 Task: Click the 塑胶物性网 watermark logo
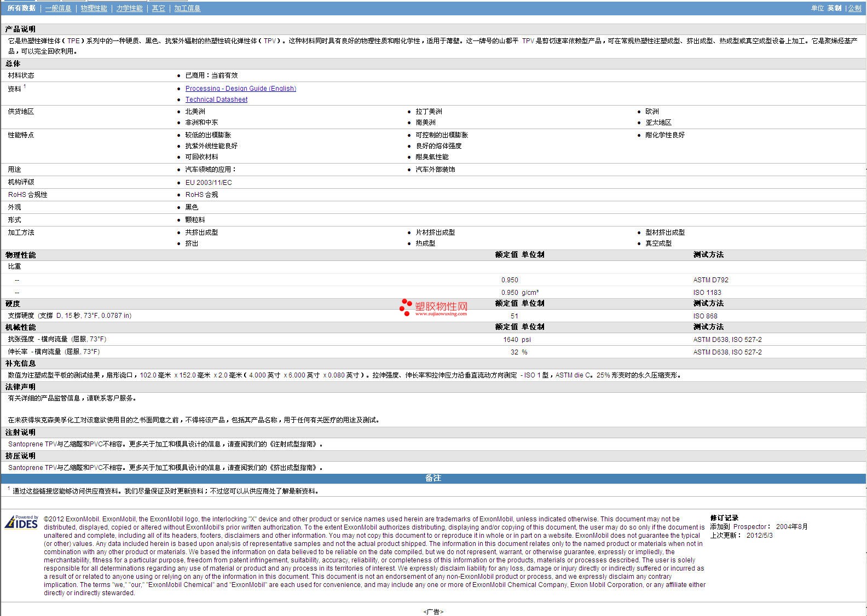[441, 306]
